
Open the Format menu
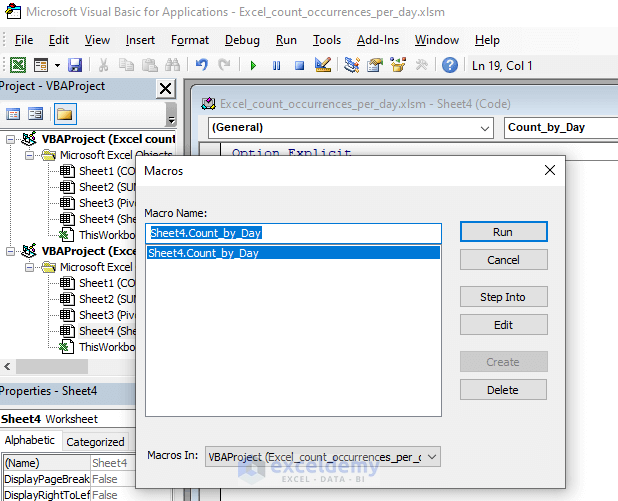pos(190,40)
